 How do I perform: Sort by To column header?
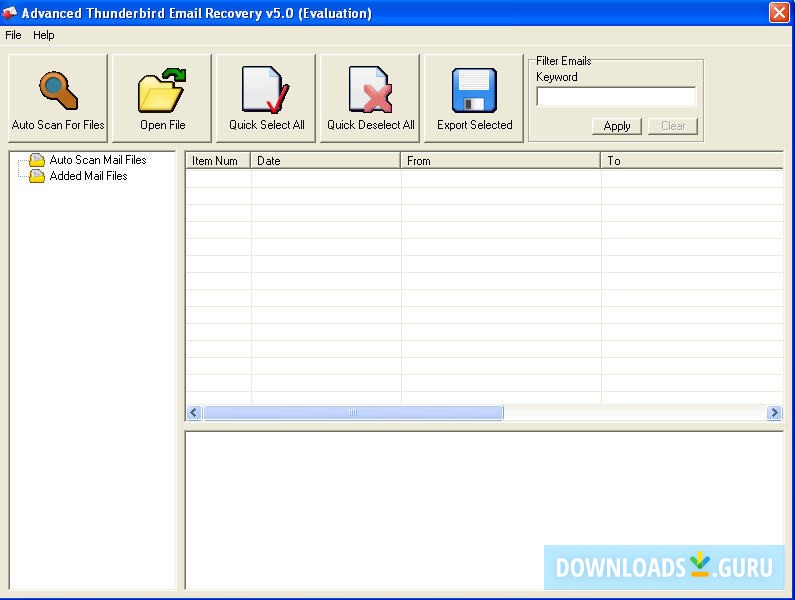click(x=692, y=161)
